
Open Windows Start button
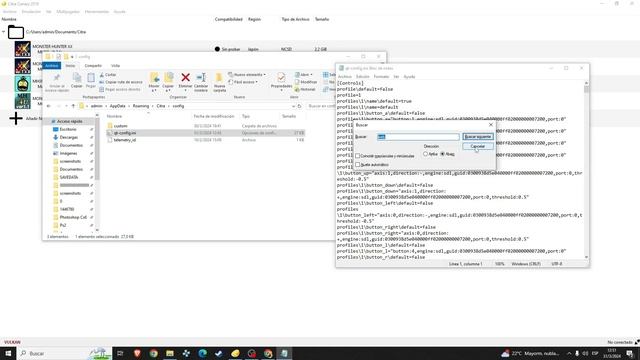(x=8, y=353)
